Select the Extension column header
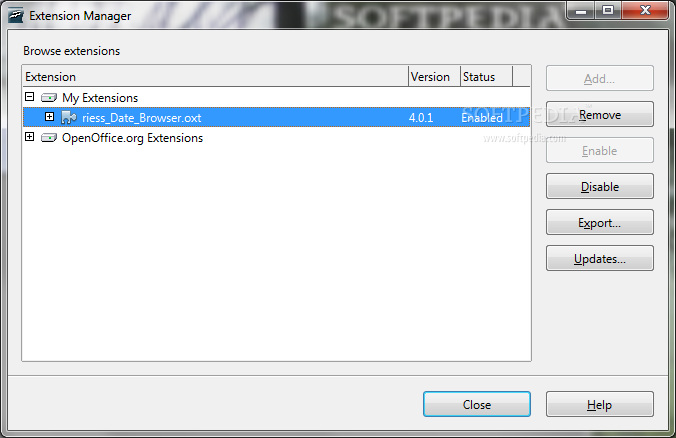Image resolution: width=676 pixels, height=438 pixels. pyautogui.click(x=215, y=77)
